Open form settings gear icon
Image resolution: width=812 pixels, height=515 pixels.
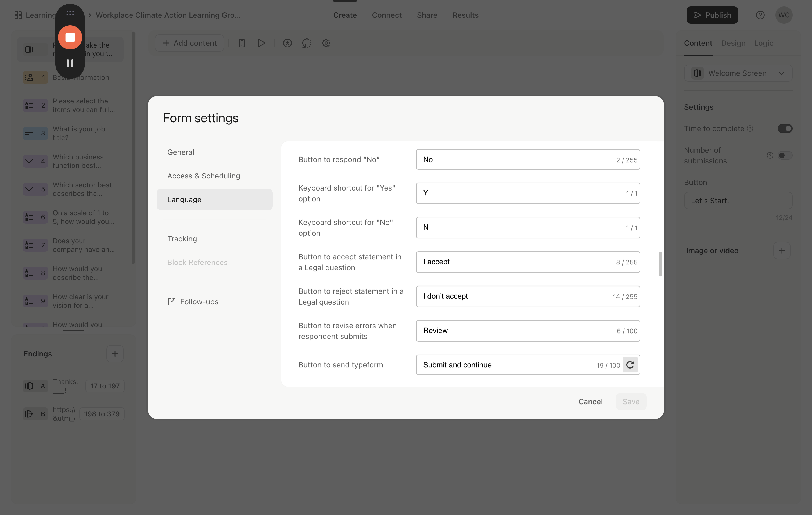(326, 43)
